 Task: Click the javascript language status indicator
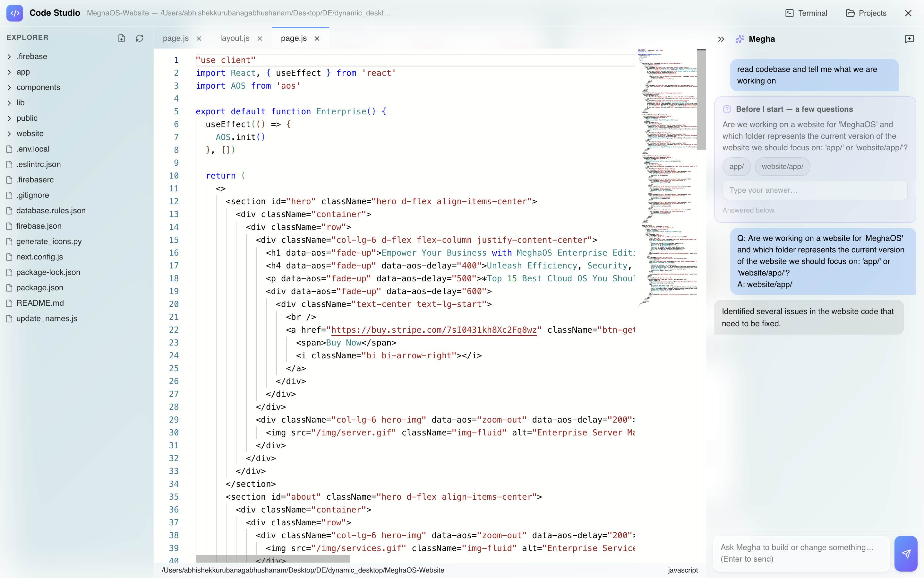[683, 570]
